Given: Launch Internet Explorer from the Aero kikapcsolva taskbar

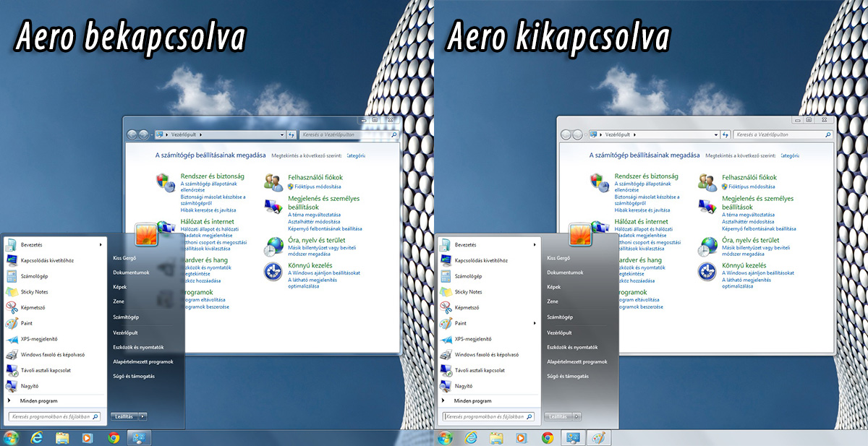Looking at the screenshot, I should [x=472, y=437].
